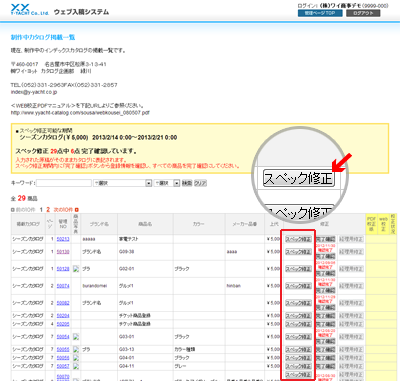
Task: Click スペック修正 for item 50128
Action: pyautogui.click(x=298, y=269)
